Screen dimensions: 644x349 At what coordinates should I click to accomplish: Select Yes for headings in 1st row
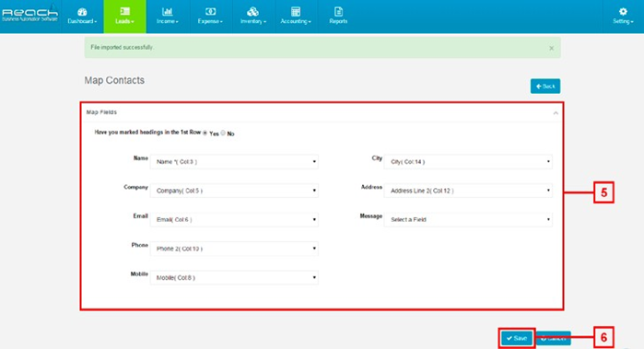point(205,133)
